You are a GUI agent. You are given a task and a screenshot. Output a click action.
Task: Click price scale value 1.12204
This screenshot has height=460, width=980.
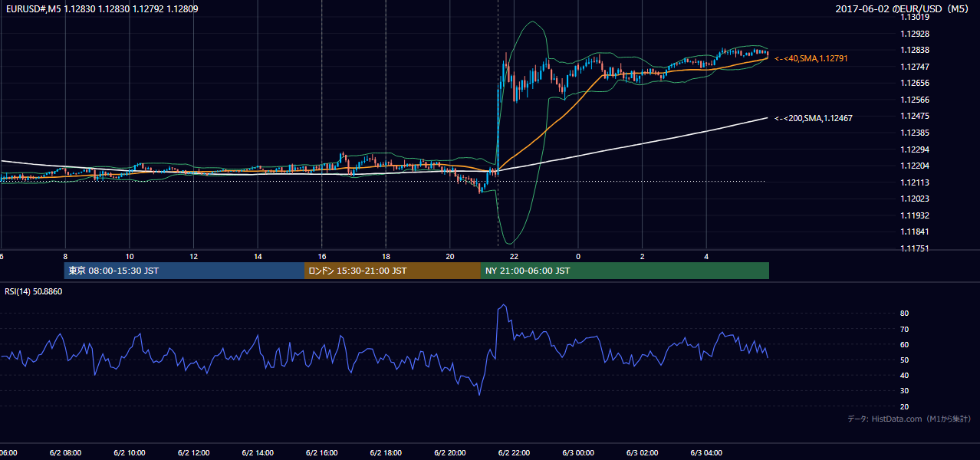click(x=914, y=166)
